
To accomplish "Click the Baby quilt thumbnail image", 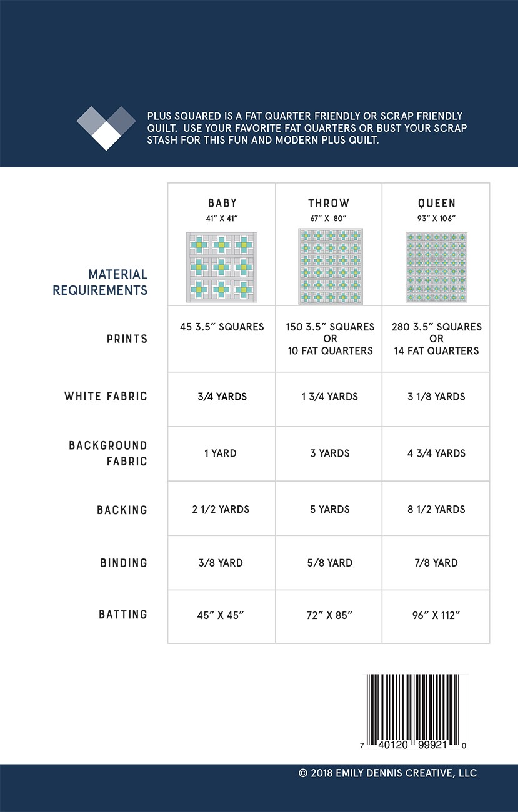I will tap(221, 267).
